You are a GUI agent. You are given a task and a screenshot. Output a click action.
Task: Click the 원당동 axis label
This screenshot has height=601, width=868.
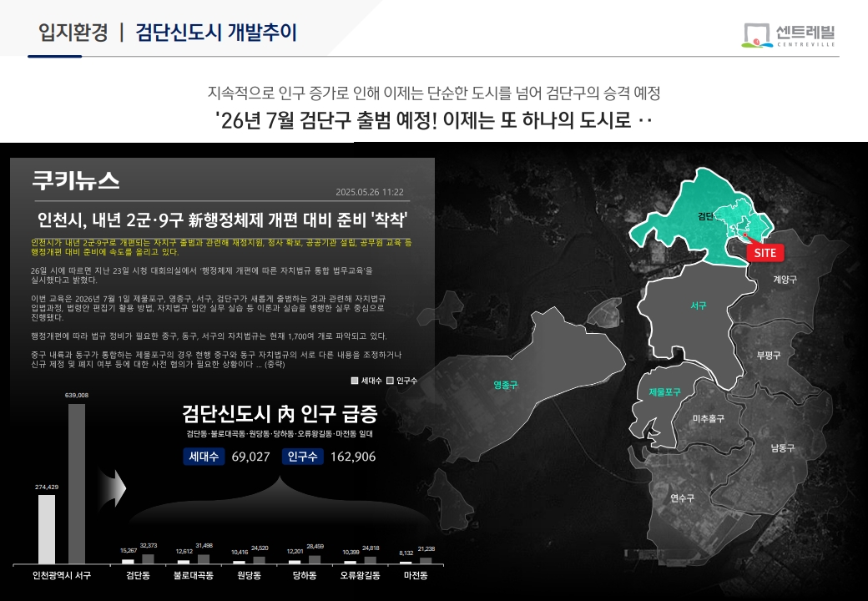(x=249, y=576)
